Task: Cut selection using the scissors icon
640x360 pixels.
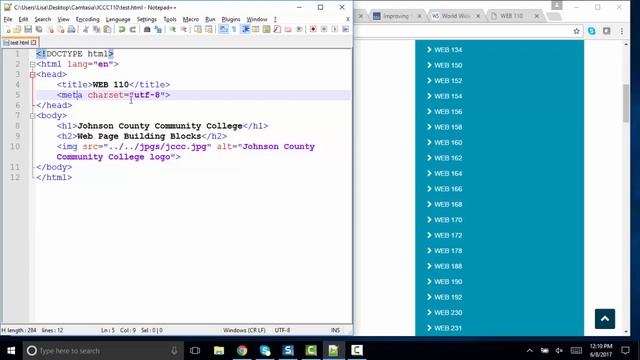Action: tap(86, 29)
